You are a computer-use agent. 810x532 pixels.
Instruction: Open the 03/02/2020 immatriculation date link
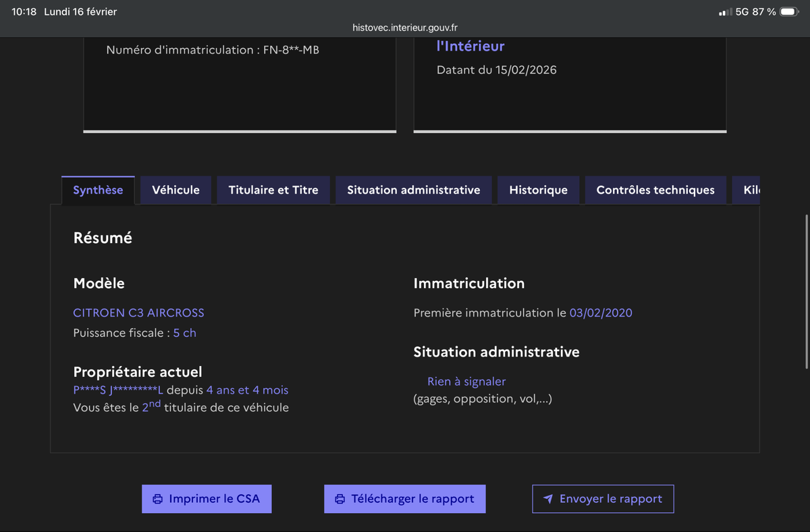pos(601,313)
